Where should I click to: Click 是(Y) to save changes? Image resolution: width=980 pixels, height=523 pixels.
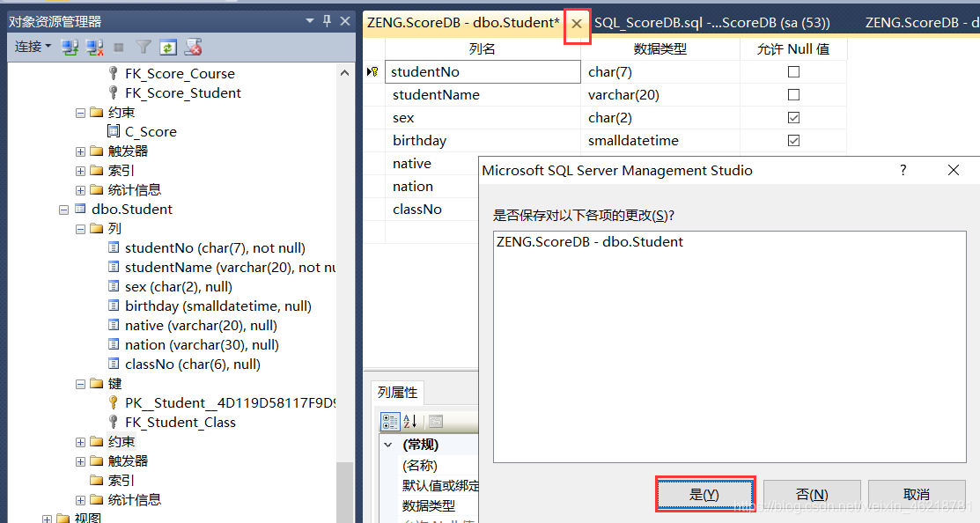pyautogui.click(x=705, y=494)
